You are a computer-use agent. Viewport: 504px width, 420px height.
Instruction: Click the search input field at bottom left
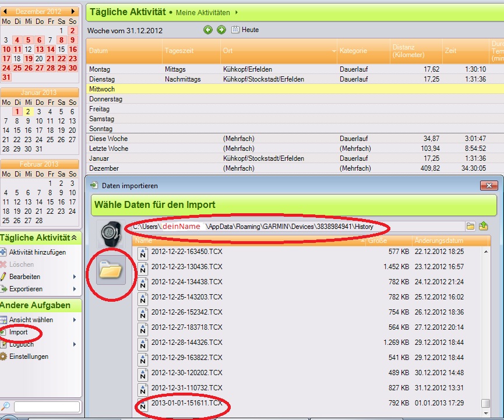coord(47,407)
